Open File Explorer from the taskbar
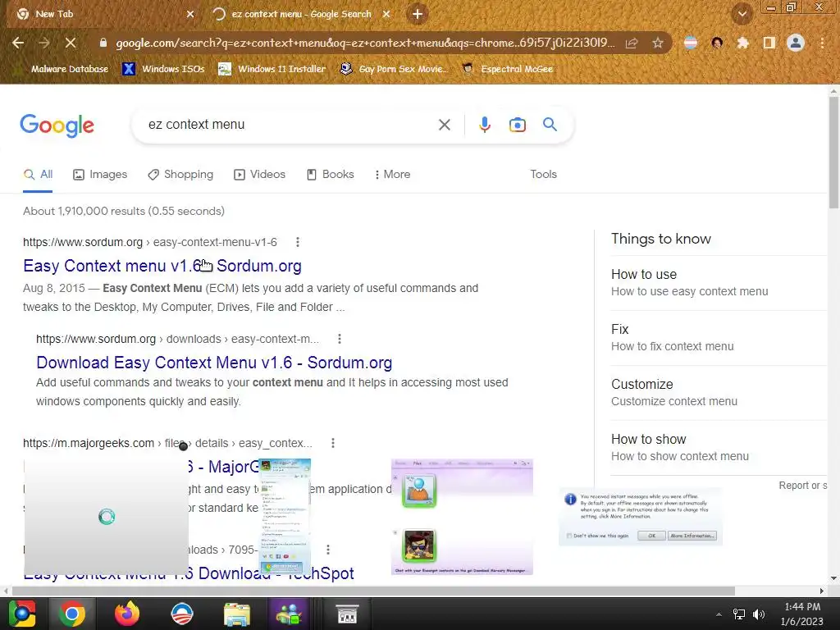Viewport: 840px width, 630px height. pyautogui.click(x=237, y=614)
